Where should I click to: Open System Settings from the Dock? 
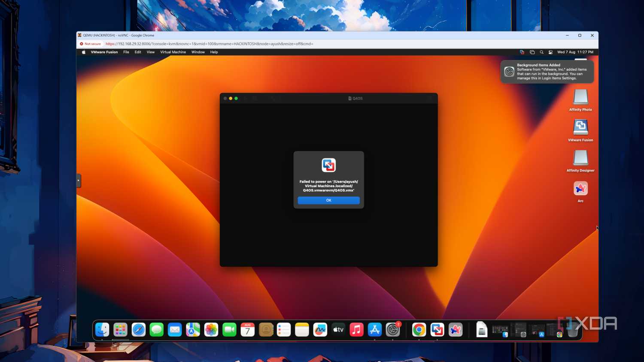click(393, 329)
